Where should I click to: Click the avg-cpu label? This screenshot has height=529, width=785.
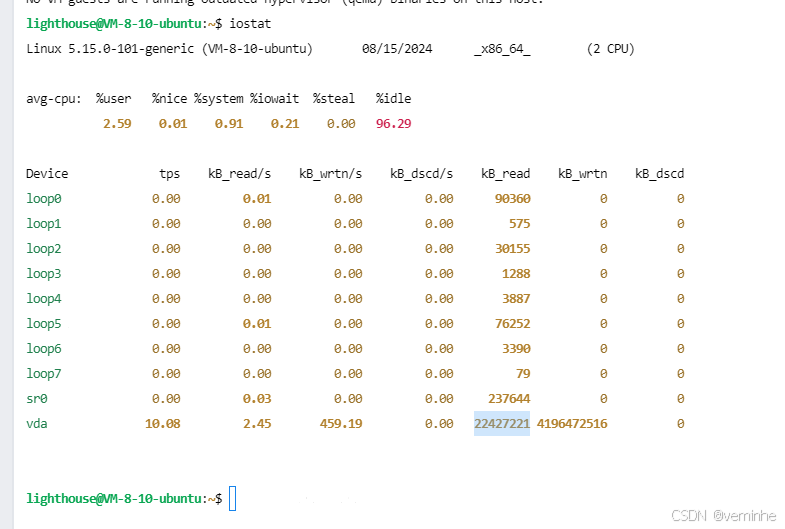coord(54,99)
